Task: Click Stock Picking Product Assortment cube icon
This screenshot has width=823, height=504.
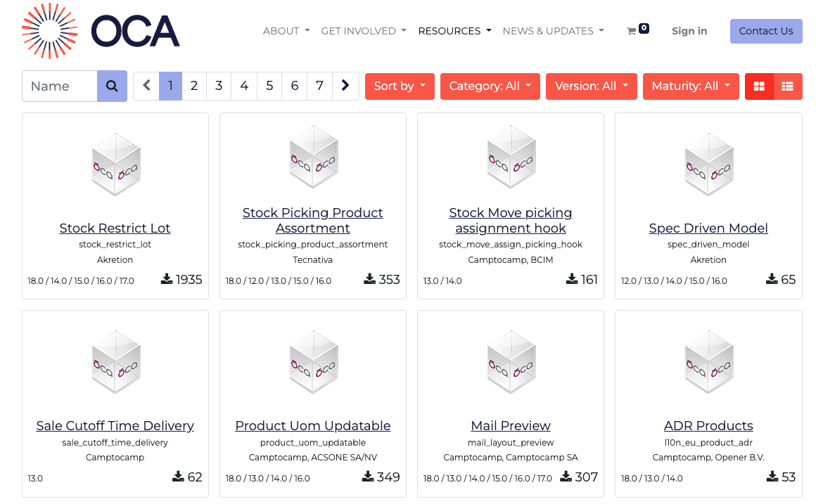Action: tap(313, 157)
